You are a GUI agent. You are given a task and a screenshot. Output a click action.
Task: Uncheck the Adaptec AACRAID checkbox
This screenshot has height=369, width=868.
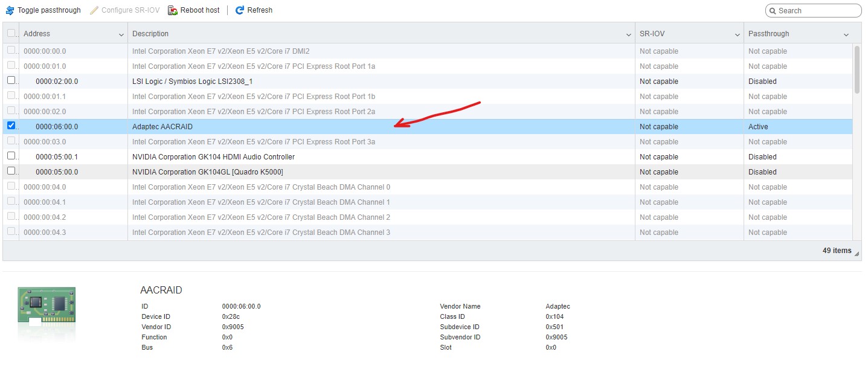click(x=11, y=126)
